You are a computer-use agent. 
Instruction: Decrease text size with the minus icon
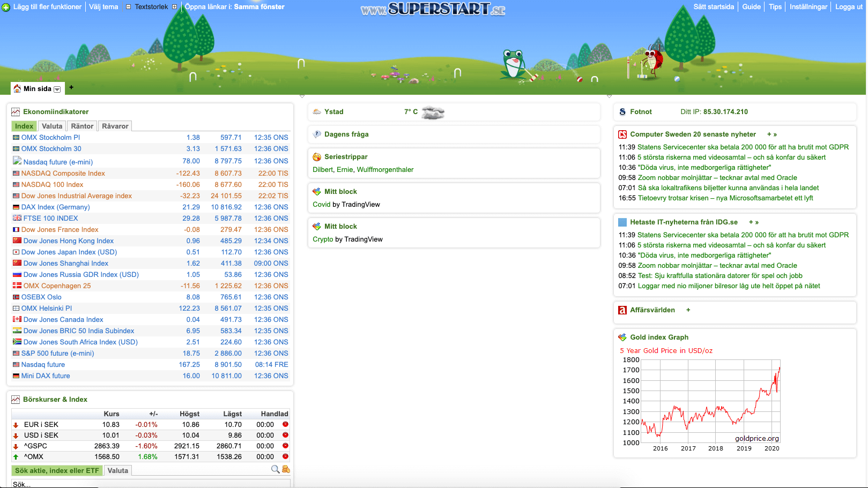129,7
